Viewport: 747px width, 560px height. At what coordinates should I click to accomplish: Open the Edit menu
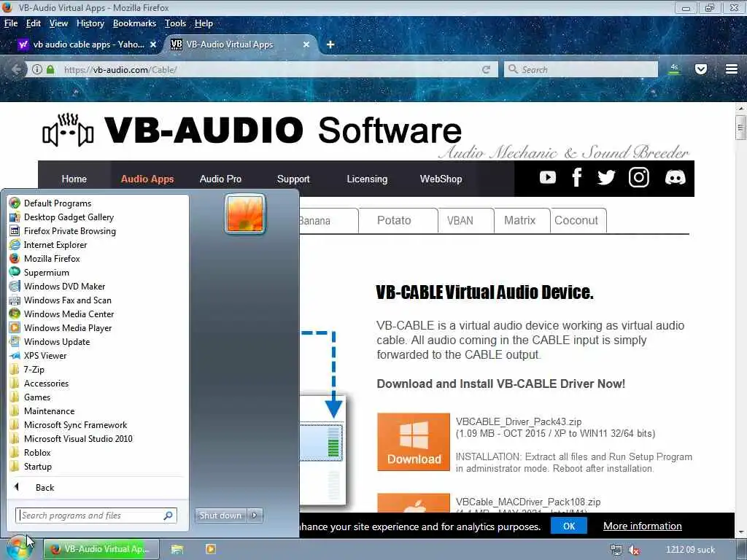point(34,23)
